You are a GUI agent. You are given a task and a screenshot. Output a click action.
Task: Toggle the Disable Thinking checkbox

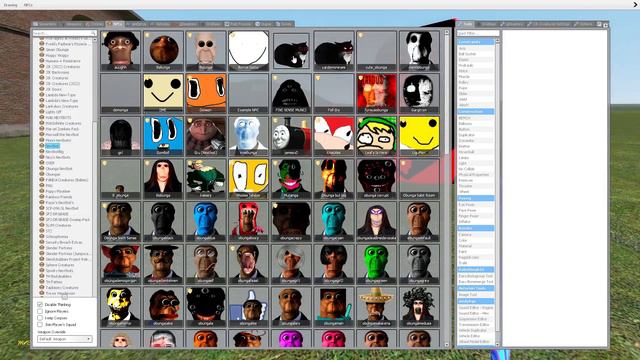40,304
